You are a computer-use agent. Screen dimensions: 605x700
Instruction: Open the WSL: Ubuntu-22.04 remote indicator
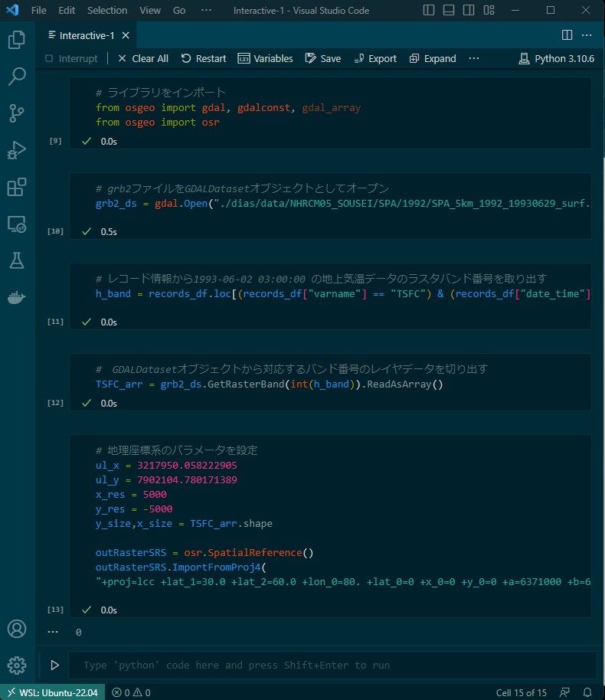coord(53,692)
